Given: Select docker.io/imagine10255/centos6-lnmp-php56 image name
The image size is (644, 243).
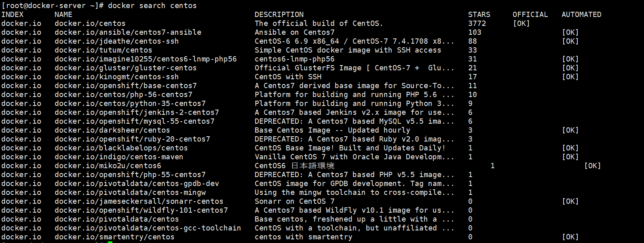Looking at the screenshot, I should (146, 59).
